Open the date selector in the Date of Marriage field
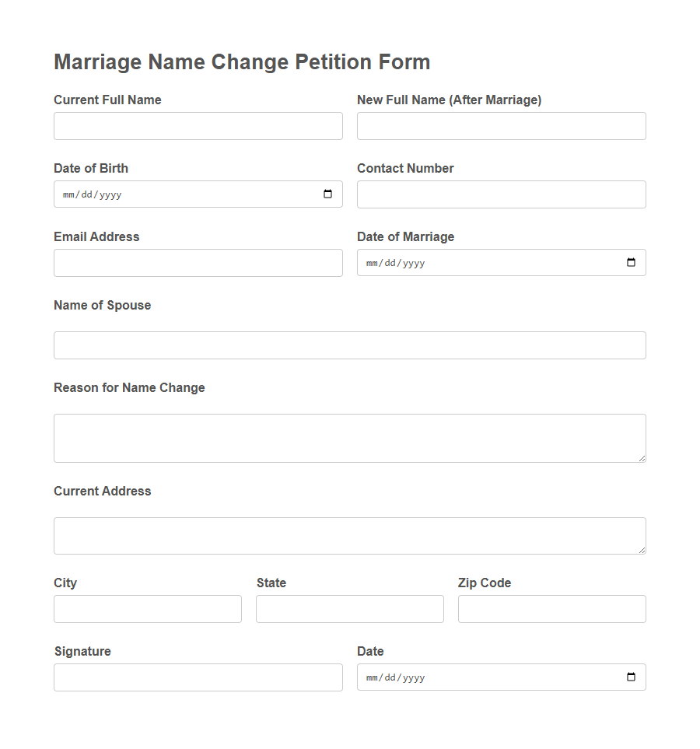Viewport: 700px width, 749px height. (629, 262)
